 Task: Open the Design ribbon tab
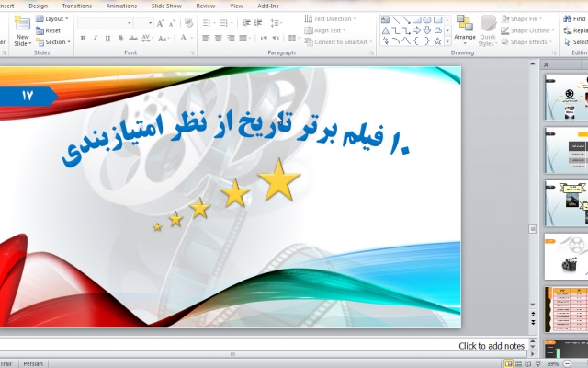[38, 6]
